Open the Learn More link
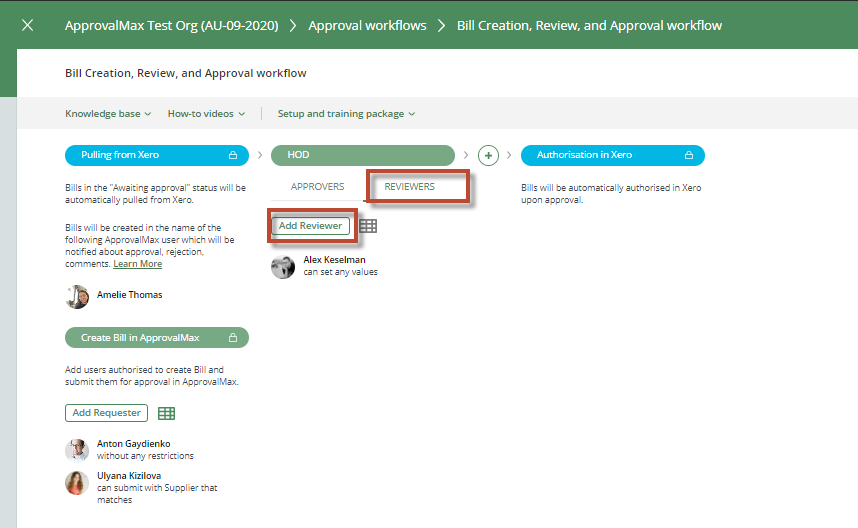Image resolution: width=858 pixels, height=528 pixels. pos(137,264)
